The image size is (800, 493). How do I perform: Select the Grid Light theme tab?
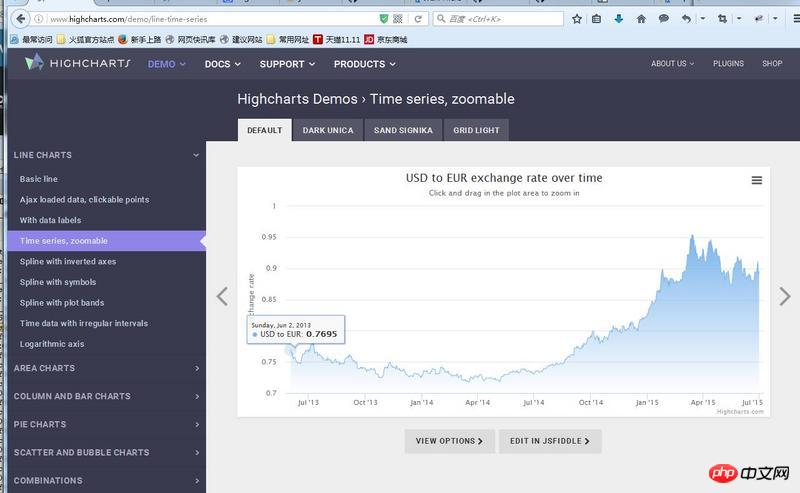point(476,130)
